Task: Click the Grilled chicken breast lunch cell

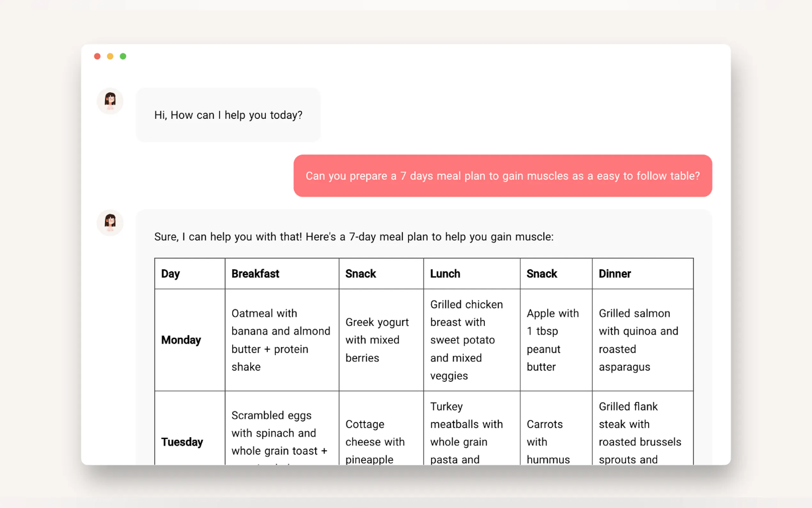Action: (467, 340)
